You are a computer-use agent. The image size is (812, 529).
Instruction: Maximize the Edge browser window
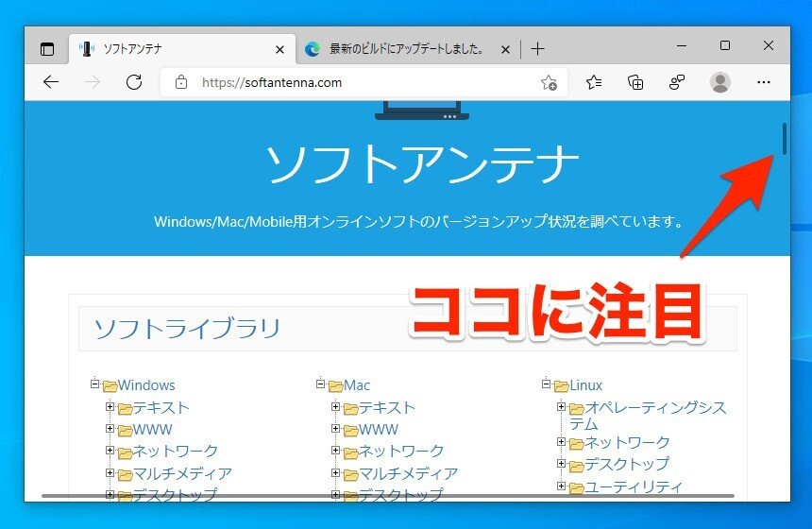tap(725, 45)
